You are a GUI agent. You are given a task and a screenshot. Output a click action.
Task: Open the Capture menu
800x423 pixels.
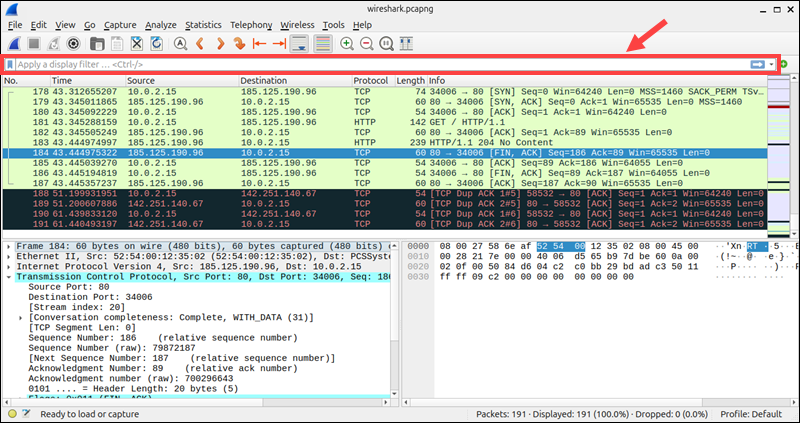click(x=120, y=25)
